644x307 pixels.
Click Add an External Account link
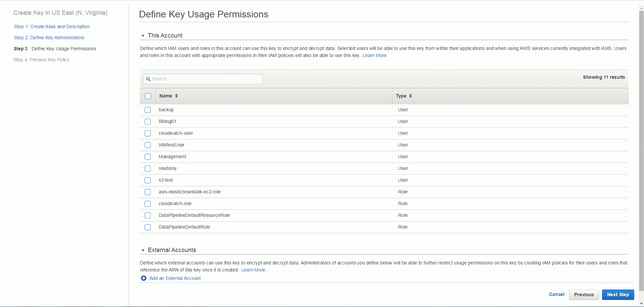coord(175,278)
